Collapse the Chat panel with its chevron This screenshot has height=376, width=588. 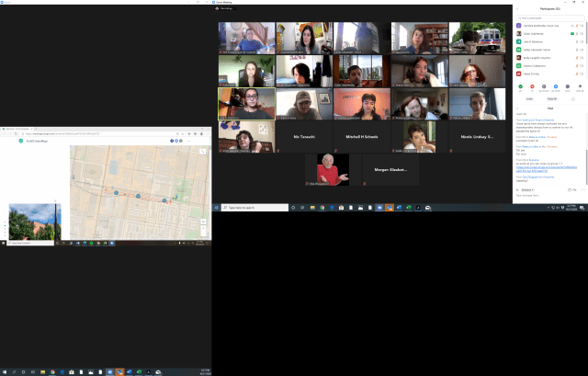pyautogui.click(x=517, y=108)
